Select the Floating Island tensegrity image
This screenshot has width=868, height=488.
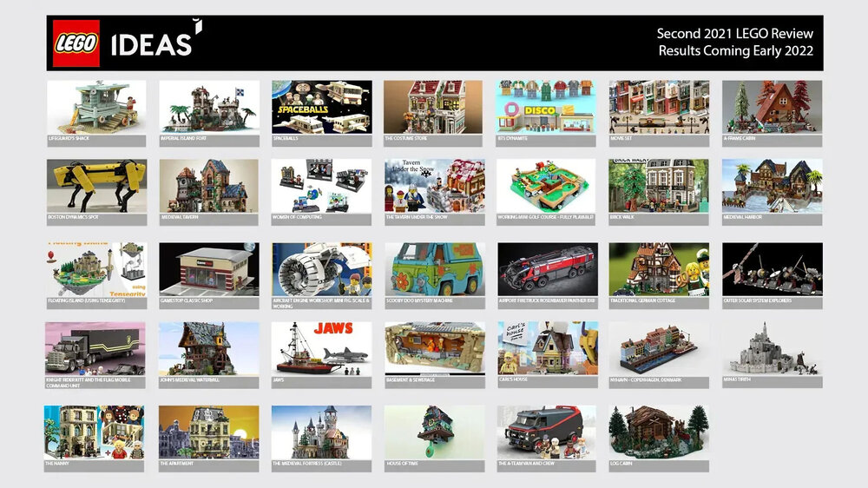coord(97,269)
